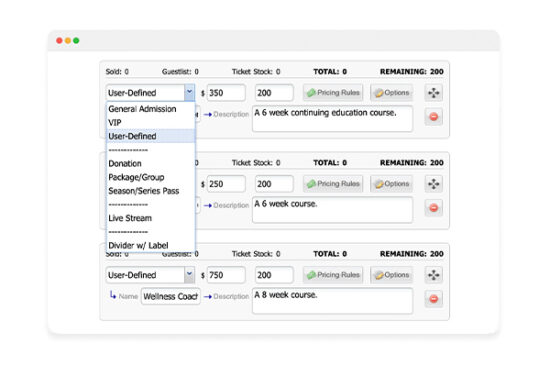Image resolution: width=550 pixels, height=387 pixels.
Task: Choose Divider w/ Label from the list
Action: click(x=150, y=245)
